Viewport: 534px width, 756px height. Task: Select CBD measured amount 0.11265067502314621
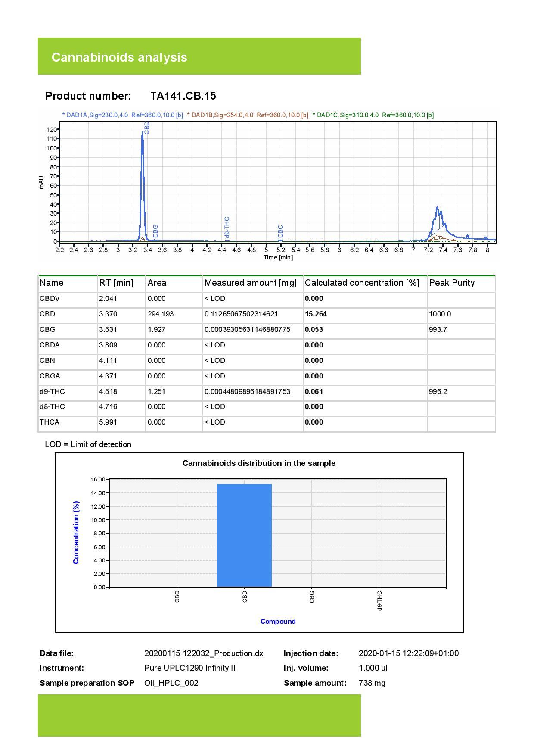point(241,314)
